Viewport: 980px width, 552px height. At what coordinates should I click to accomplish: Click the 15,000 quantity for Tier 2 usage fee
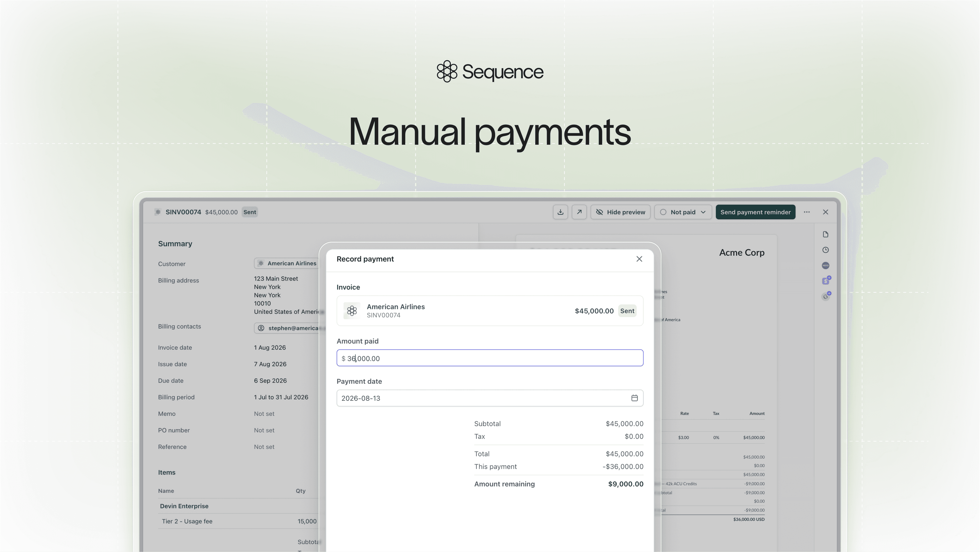[307, 521]
